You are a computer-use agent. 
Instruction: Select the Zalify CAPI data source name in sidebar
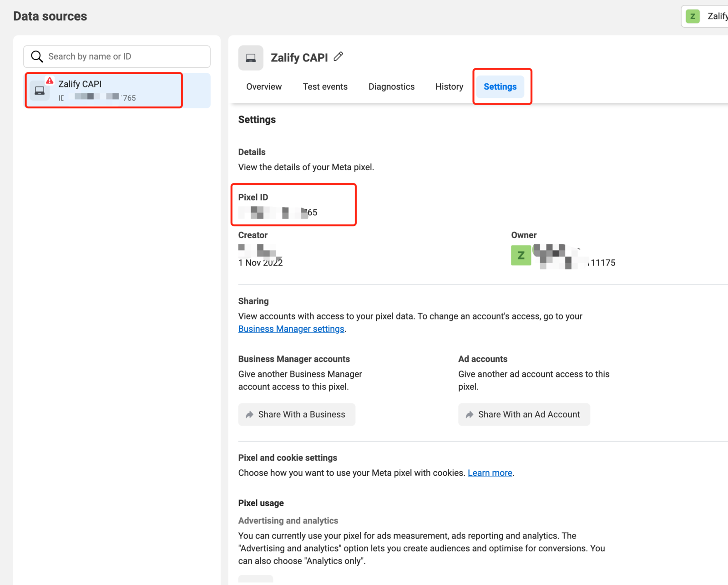click(80, 84)
